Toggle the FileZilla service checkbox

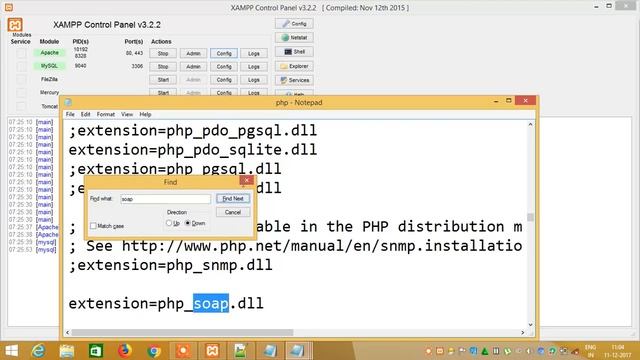click(22, 80)
